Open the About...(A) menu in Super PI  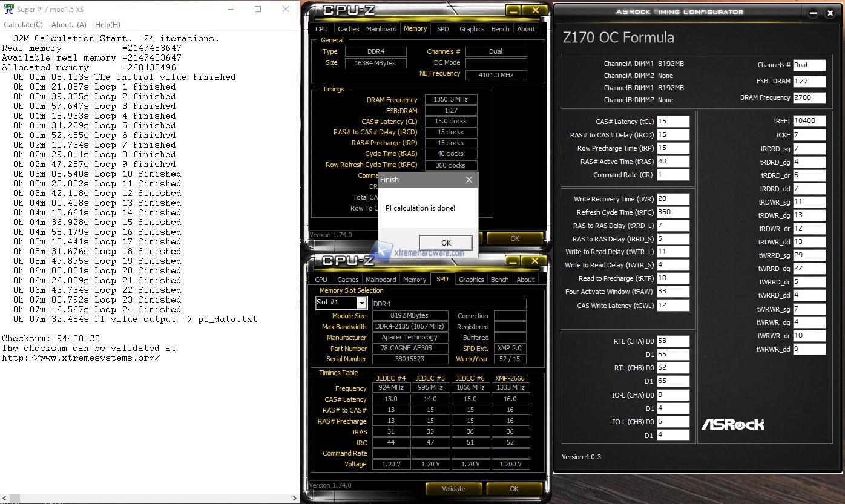pyautogui.click(x=69, y=25)
